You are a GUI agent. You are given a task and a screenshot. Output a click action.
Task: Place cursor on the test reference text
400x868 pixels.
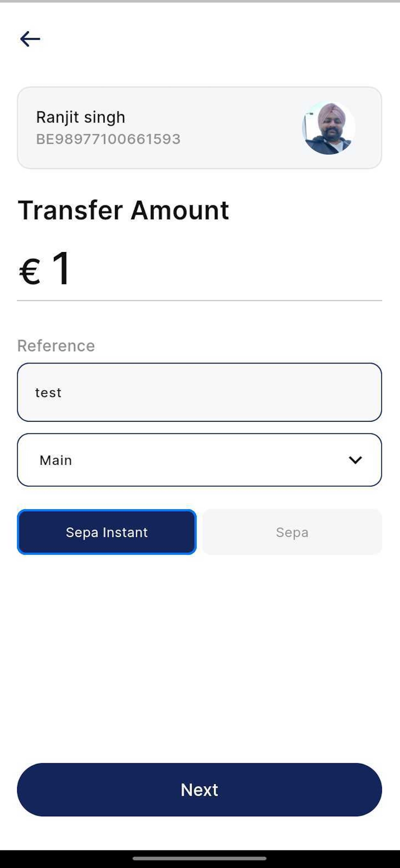[x=48, y=393]
